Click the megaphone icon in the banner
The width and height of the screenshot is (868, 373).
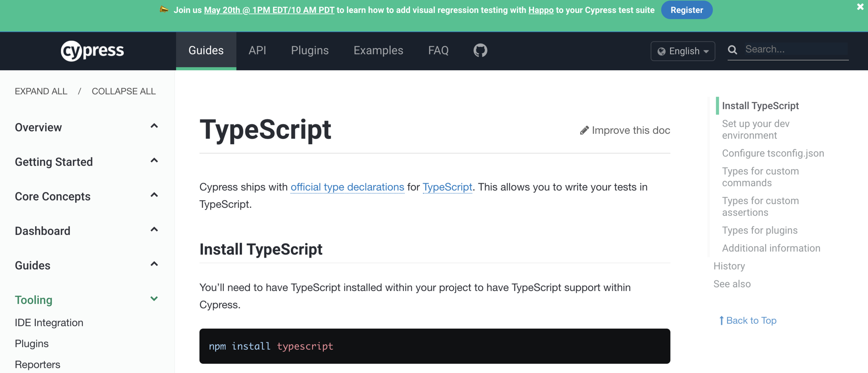(164, 9)
